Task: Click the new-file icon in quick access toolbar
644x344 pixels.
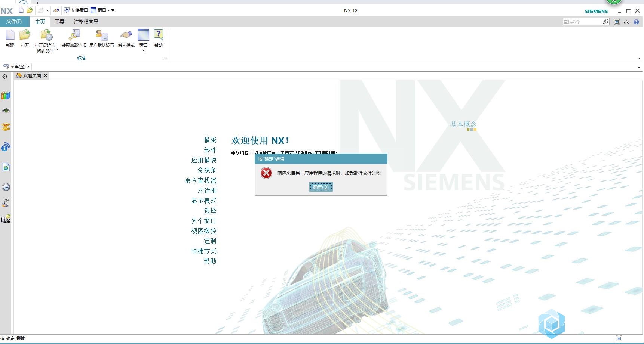Action: pos(21,10)
